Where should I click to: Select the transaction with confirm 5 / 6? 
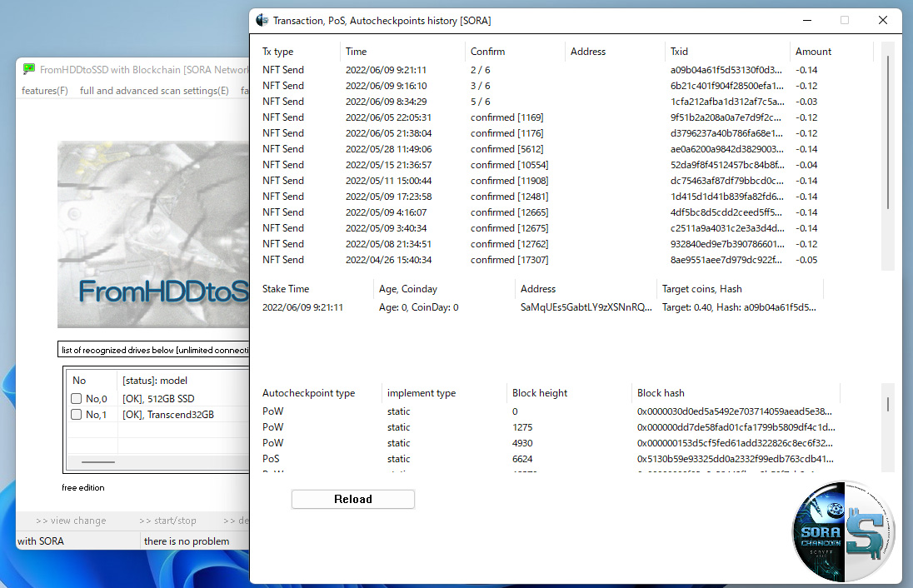(566, 102)
